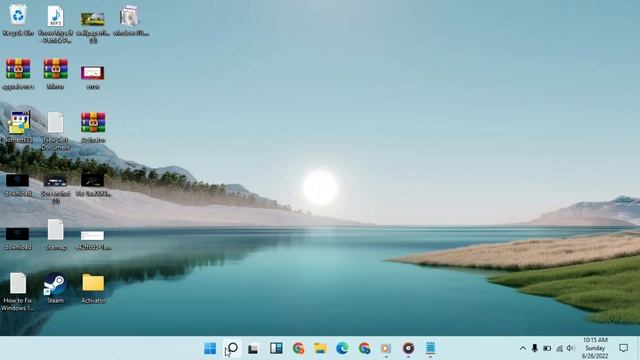This screenshot has height=360, width=640.
Task: Select the WinRAR archive under the Recycle Bin
Action: pos(18,69)
